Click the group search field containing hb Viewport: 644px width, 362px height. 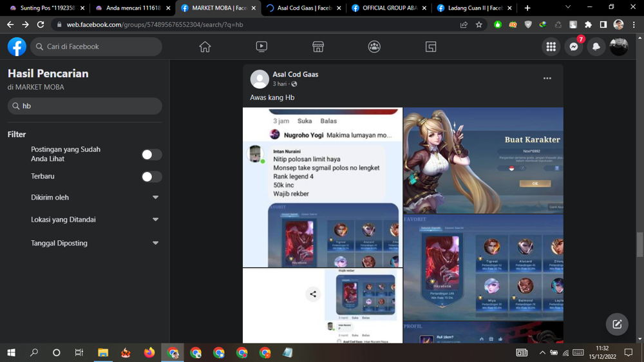tap(84, 106)
